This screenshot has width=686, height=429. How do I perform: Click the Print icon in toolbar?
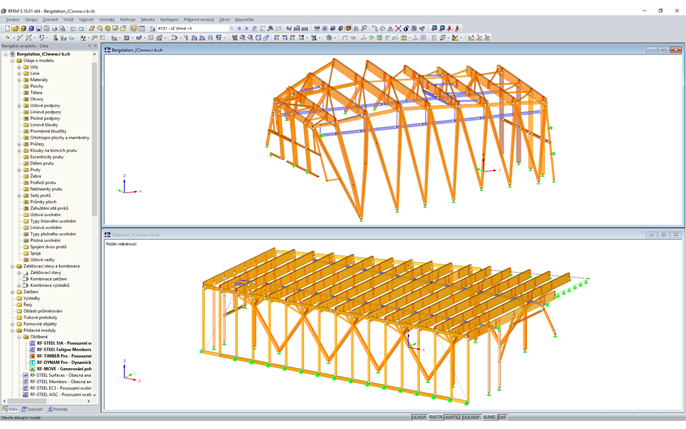(x=55, y=28)
